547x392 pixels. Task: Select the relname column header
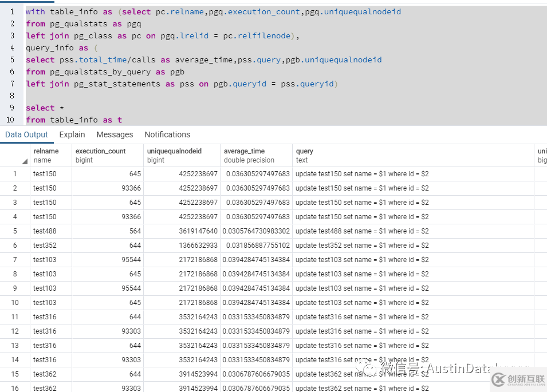(x=51, y=156)
